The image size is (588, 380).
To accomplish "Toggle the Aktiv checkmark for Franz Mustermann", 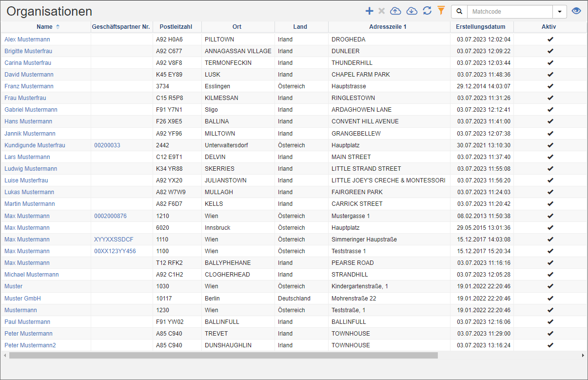I will (550, 86).
